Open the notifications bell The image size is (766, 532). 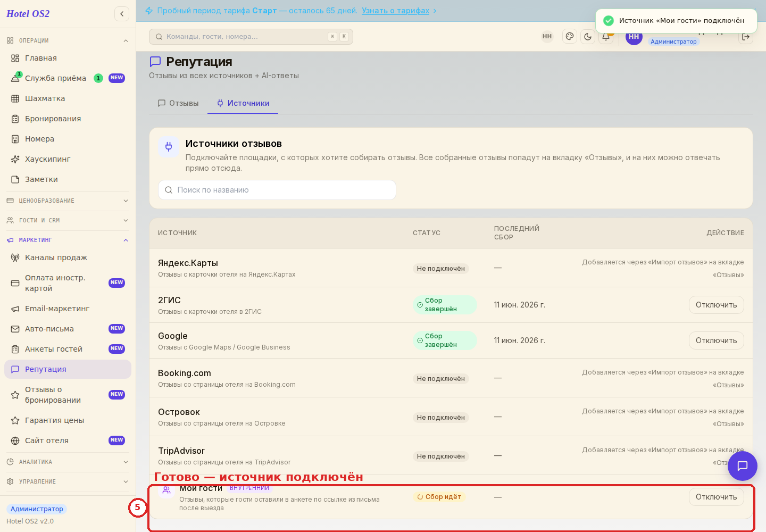(606, 37)
